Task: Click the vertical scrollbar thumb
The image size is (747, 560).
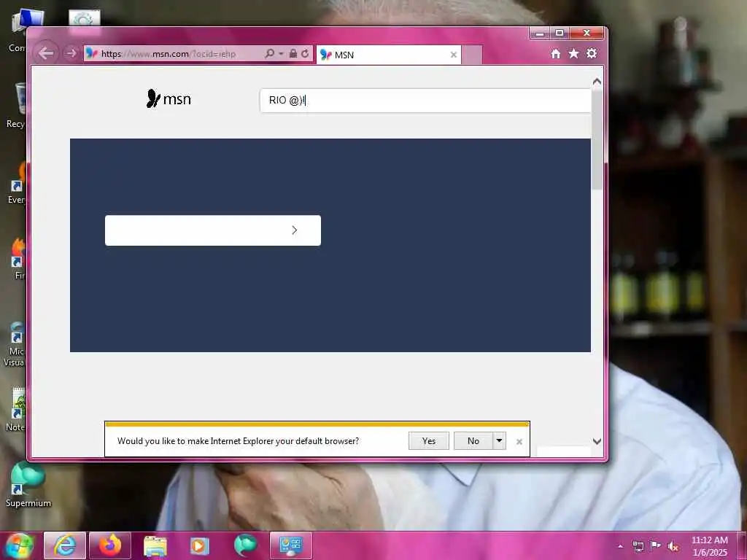Action: tap(597, 139)
